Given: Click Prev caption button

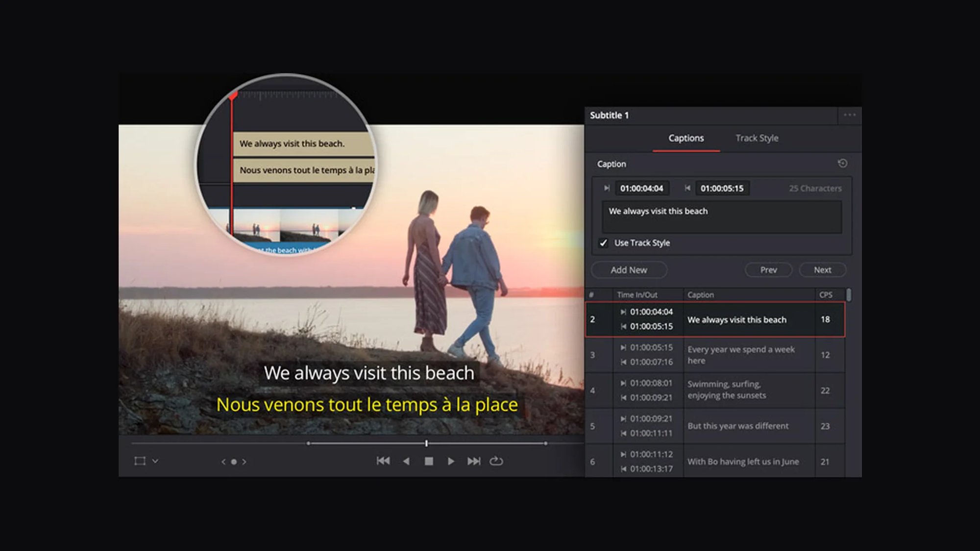Looking at the screenshot, I should [768, 270].
